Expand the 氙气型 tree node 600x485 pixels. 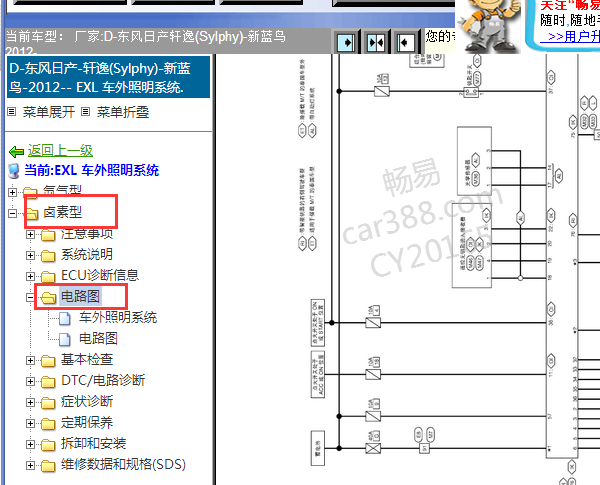pos(13,192)
